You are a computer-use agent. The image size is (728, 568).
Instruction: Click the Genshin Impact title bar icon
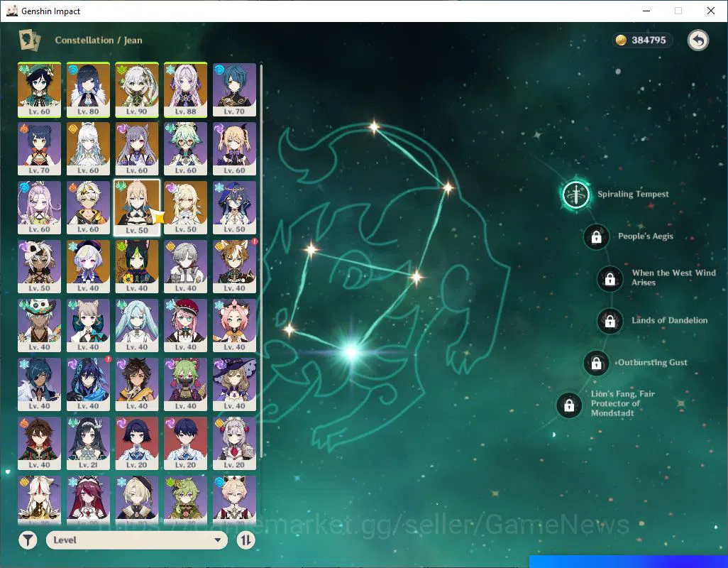11,11
